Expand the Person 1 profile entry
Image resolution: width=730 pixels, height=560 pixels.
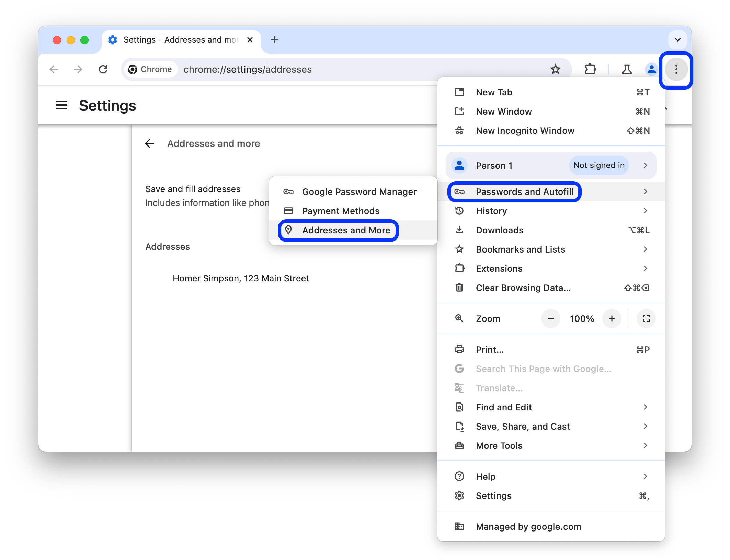click(x=646, y=165)
